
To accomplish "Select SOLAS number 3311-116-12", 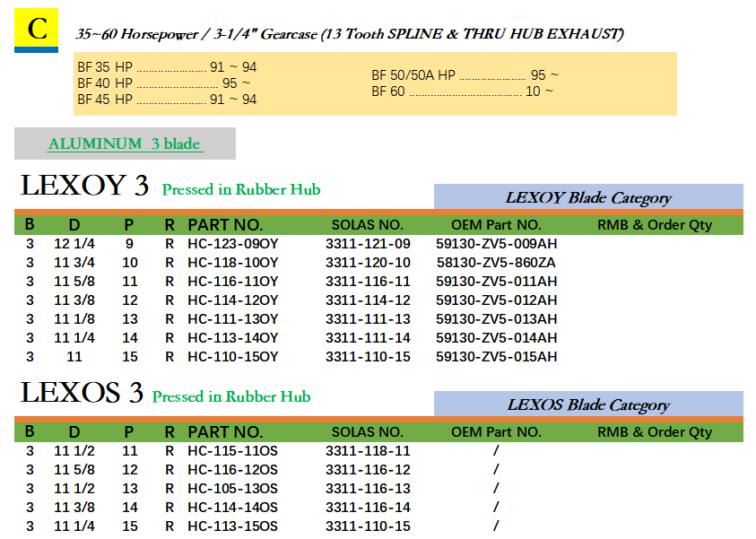I will pos(368,470).
